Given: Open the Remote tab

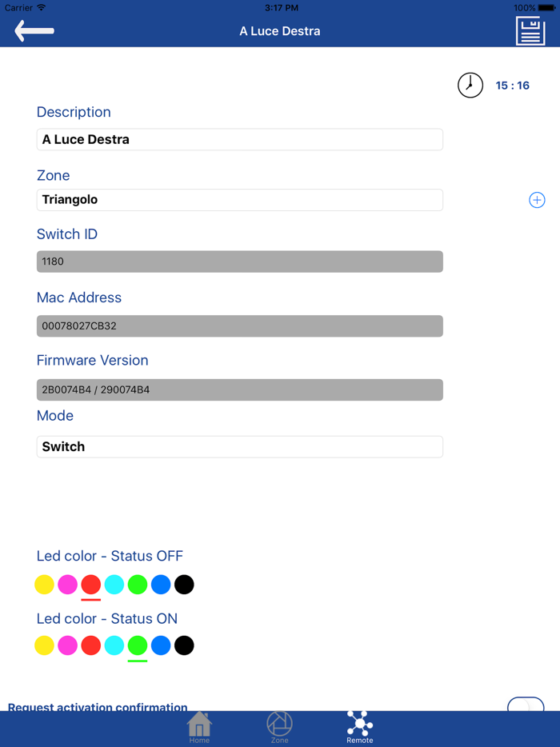Looking at the screenshot, I should (x=360, y=728).
